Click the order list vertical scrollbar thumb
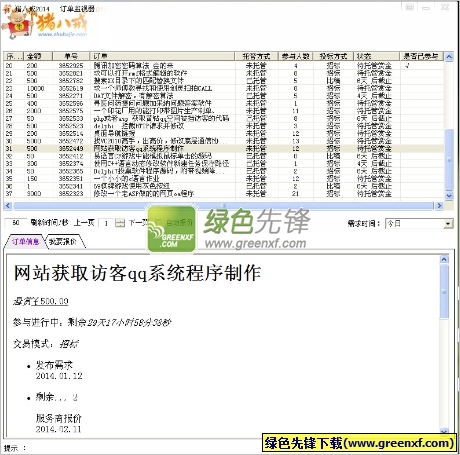Image resolution: width=460 pixels, height=455 pixels. click(x=449, y=159)
